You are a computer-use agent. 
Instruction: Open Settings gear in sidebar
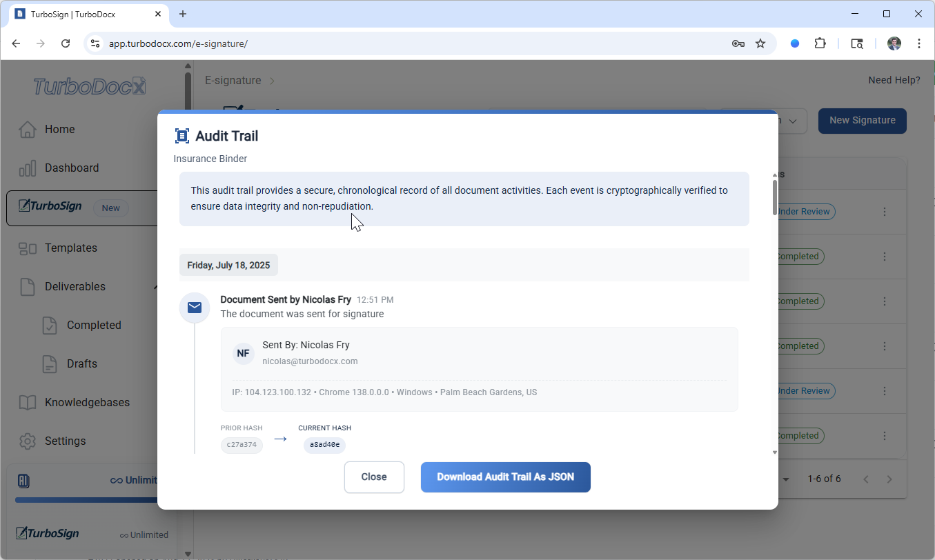[28, 441]
